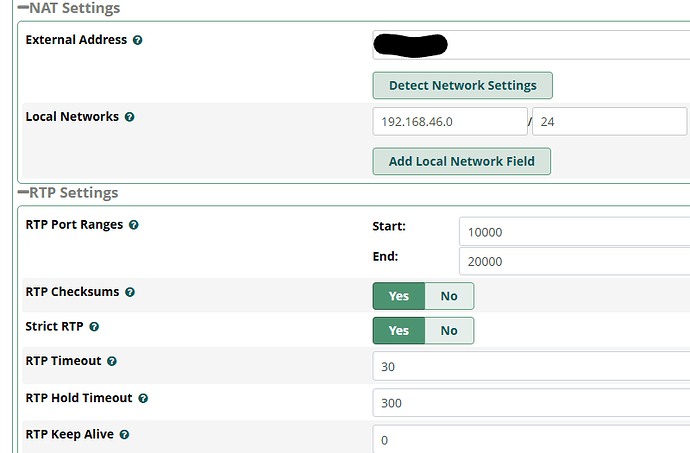The width and height of the screenshot is (690, 453).
Task: Select Yes for RTP Checksums
Action: click(x=398, y=296)
